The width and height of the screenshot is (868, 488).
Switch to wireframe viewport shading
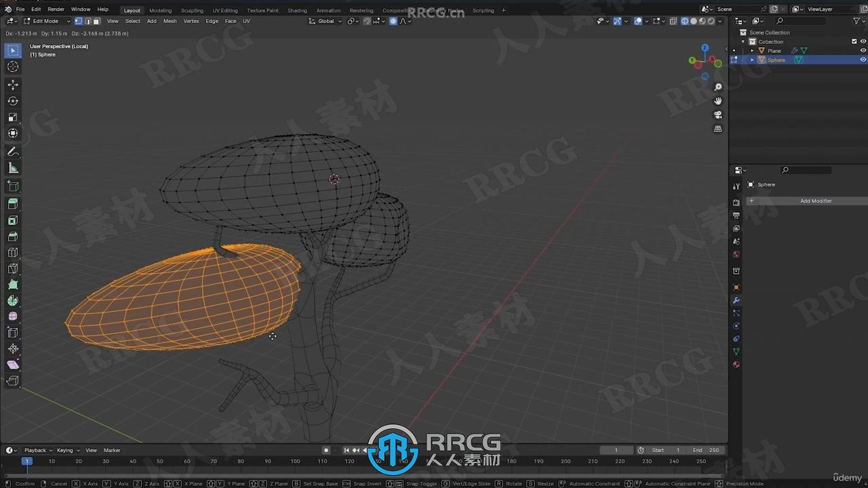(685, 21)
